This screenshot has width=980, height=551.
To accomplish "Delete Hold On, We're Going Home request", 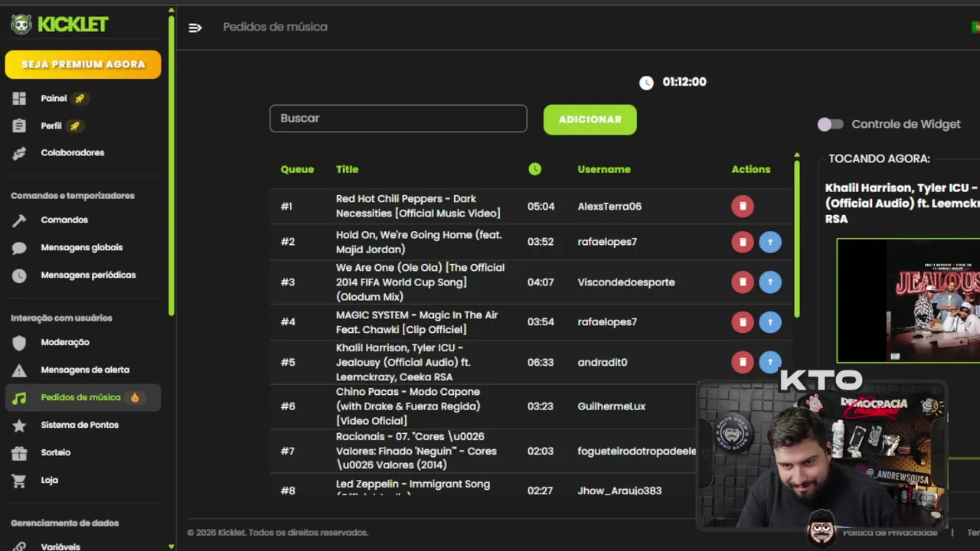I will point(743,242).
